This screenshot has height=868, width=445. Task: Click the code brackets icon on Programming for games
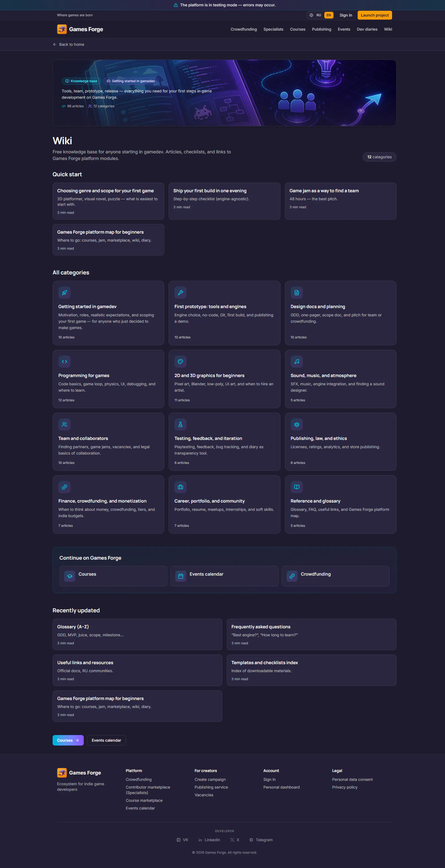pos(64,362)
